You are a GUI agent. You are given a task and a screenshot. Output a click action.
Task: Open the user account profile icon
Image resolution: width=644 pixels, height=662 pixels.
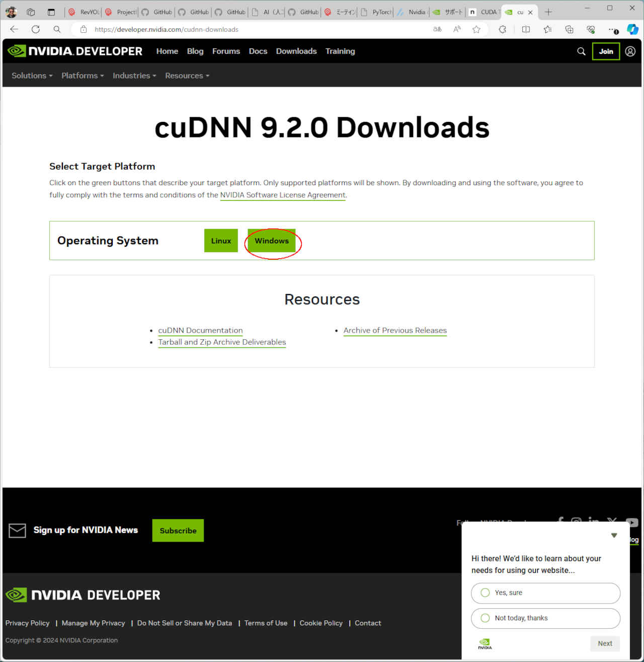(630, 51)
